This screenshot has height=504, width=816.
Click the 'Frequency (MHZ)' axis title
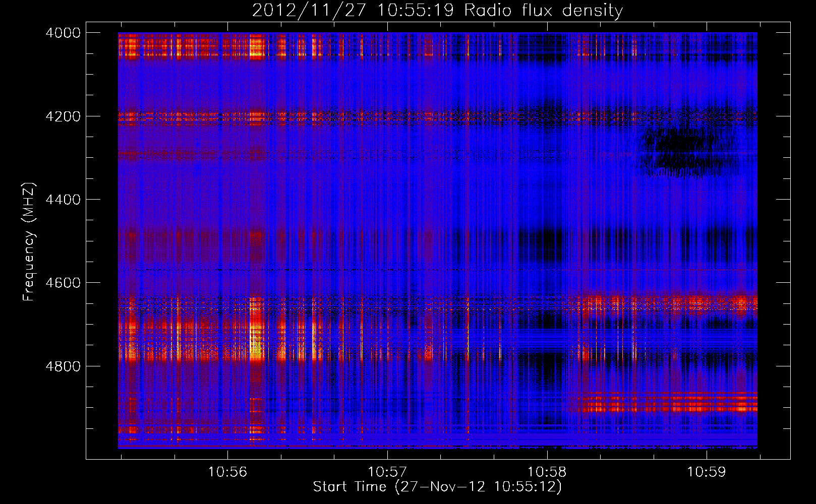tap(29, 242)
